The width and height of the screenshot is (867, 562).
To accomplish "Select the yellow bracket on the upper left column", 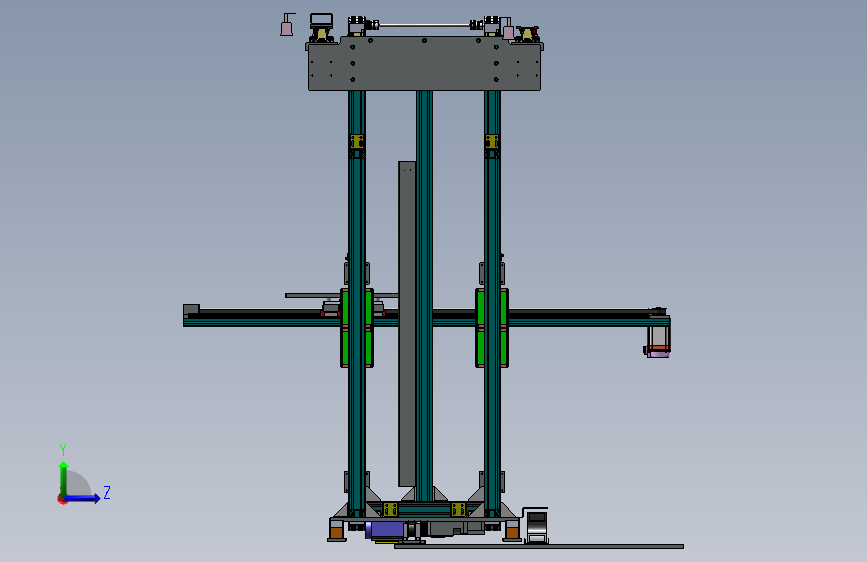I will [357, 142].
